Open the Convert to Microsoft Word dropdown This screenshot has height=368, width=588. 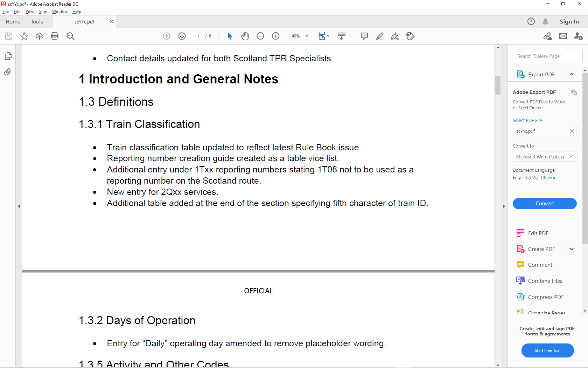tap(545, 157)
